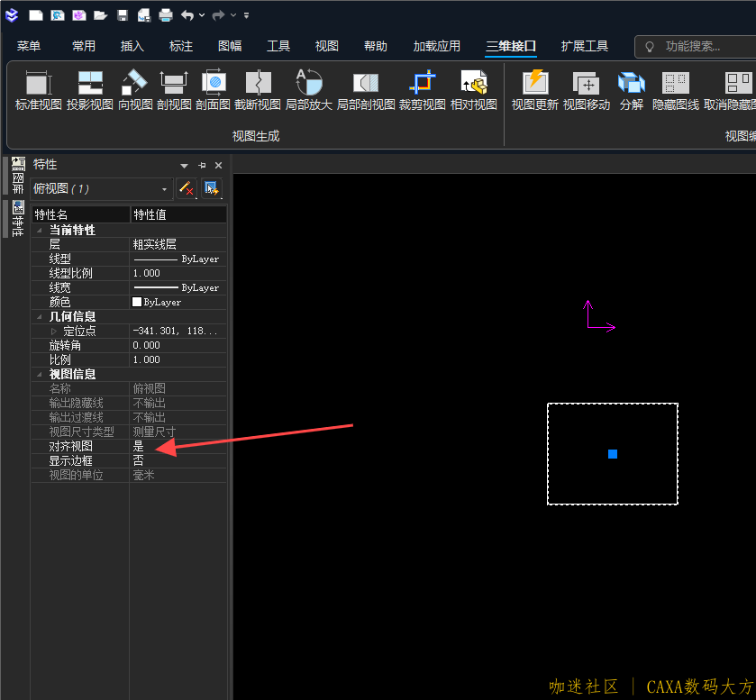Image resolution: width=756 pixels, height=700 pixels.
Task: Click the 功能搜索 search field
Action: tap(698, 46)
